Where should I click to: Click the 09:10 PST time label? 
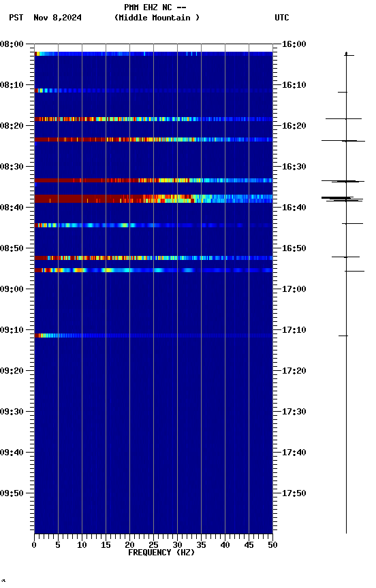point(12,330)
